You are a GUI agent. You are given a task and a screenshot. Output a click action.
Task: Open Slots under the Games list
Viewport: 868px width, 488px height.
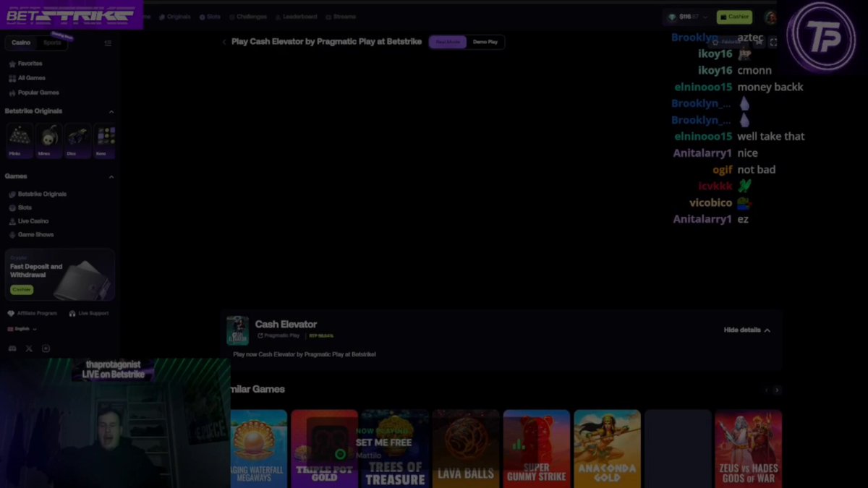pyautogui.click(x=20, y=207)
